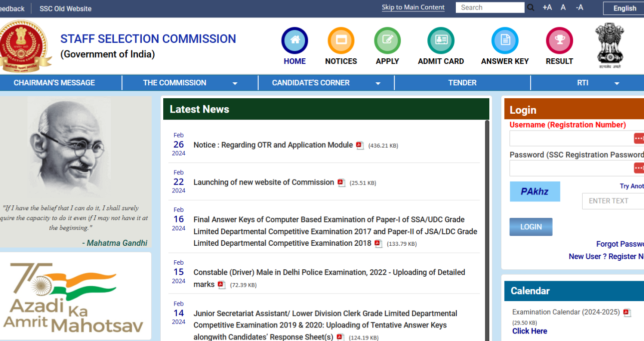Click the PAkhz captcha image

[535, 191]
